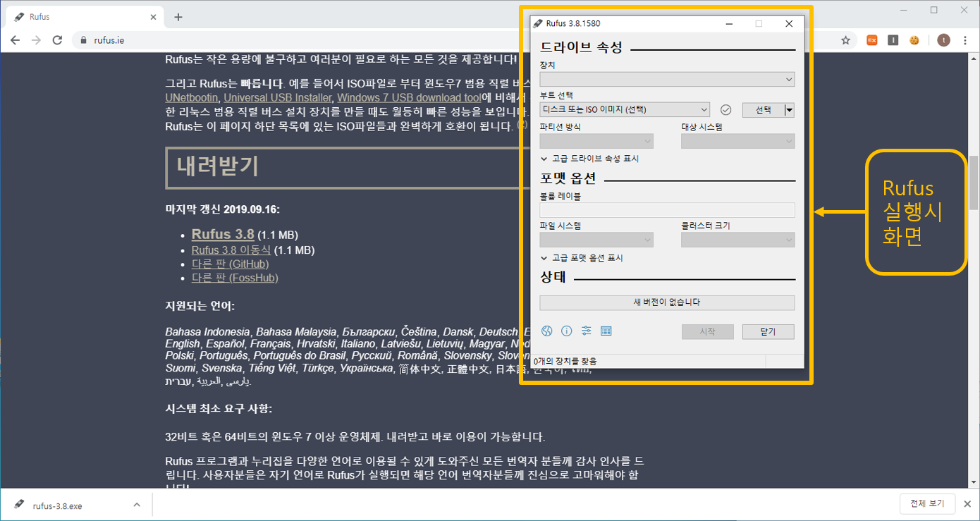The image size is (980, 521).
Task: Click the 드라이브 속성 section title
Action: [x=582, y=48]
